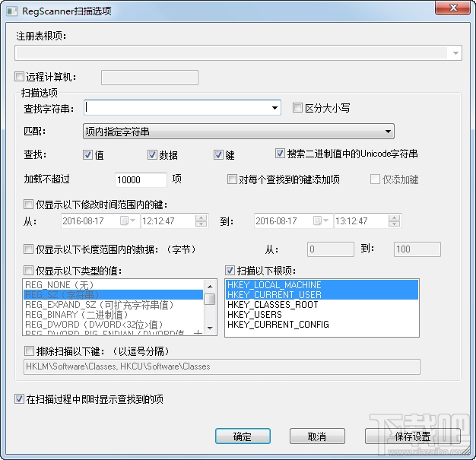
Task: Enable 排除扫描以下键 checkbox
Action: click(x=29, y=351)
